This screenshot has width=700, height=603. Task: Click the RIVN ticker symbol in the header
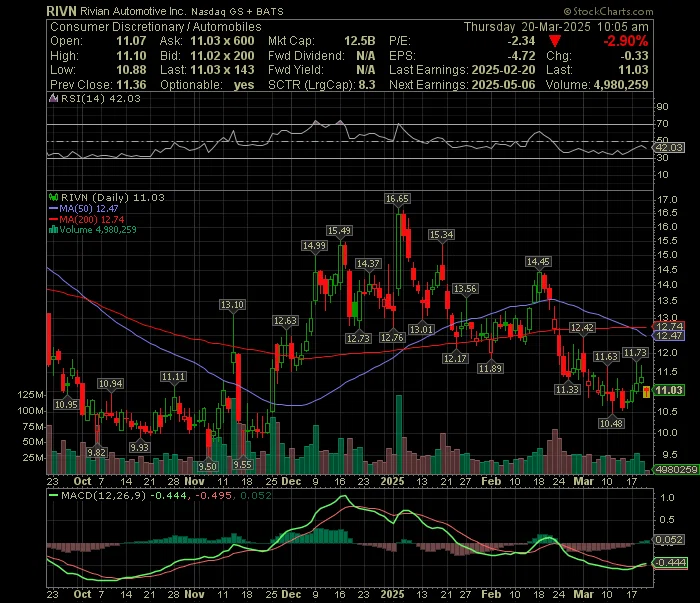pos(61,11)
